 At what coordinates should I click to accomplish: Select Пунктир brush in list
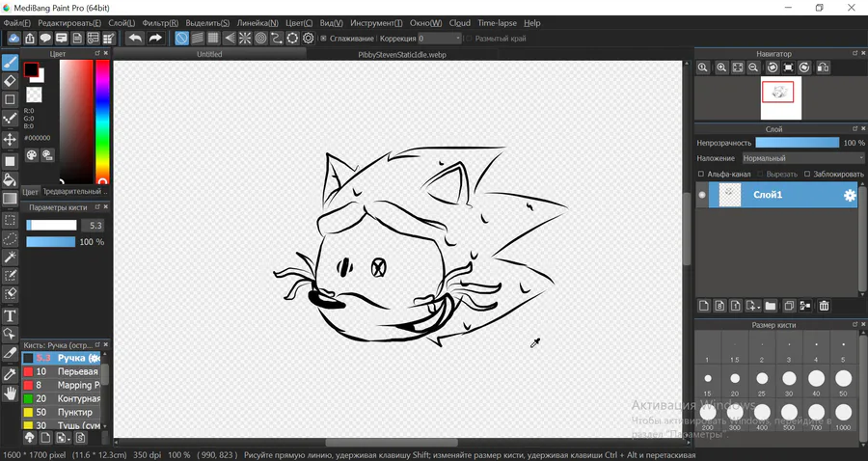(x=61, y=412)
